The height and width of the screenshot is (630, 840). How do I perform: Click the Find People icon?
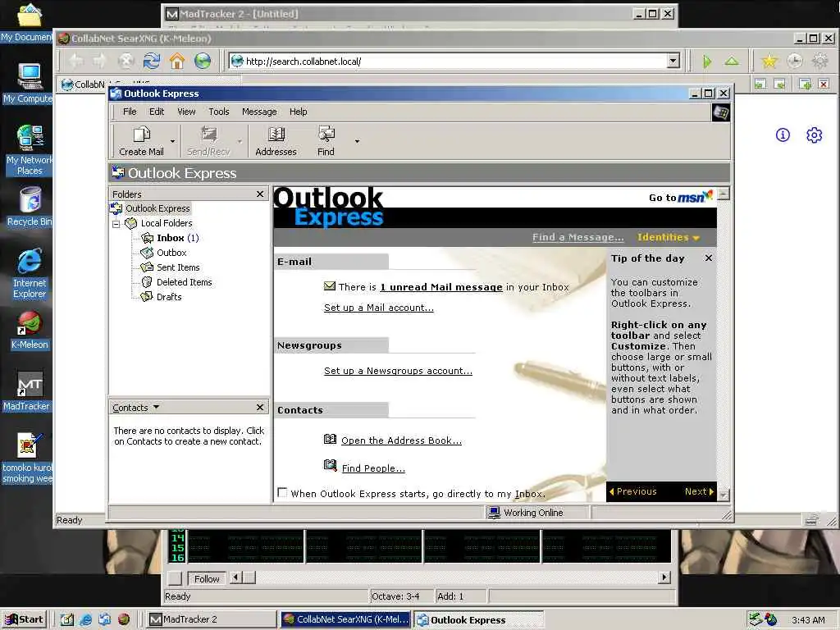tap(330, 466)
